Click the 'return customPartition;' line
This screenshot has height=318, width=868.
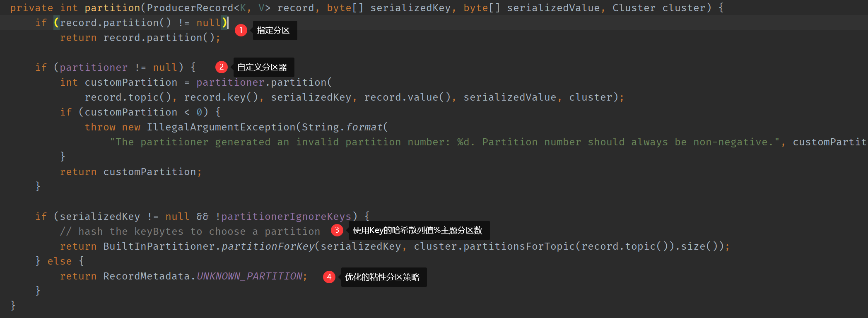(x=131, y=172)
